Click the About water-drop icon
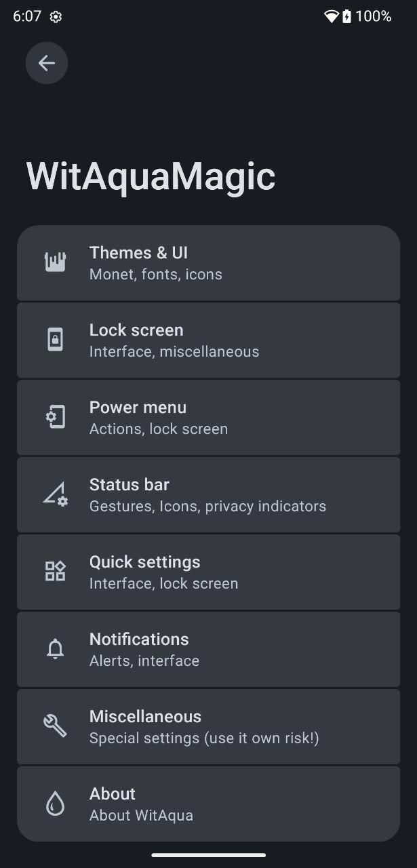Image resolution: width=417 pixels, height=868 pixels. tap(55, 804)
